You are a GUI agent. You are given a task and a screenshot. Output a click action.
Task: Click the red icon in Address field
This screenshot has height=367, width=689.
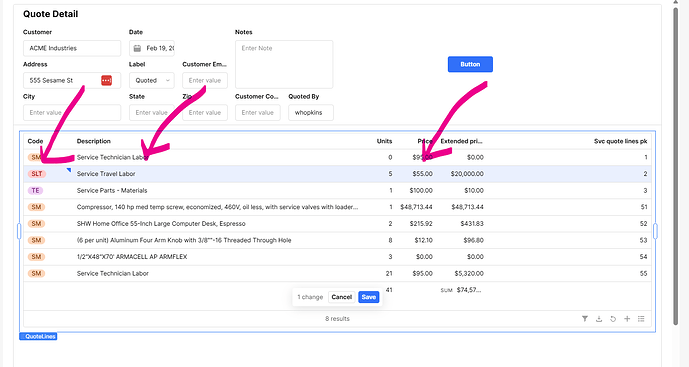106,80
